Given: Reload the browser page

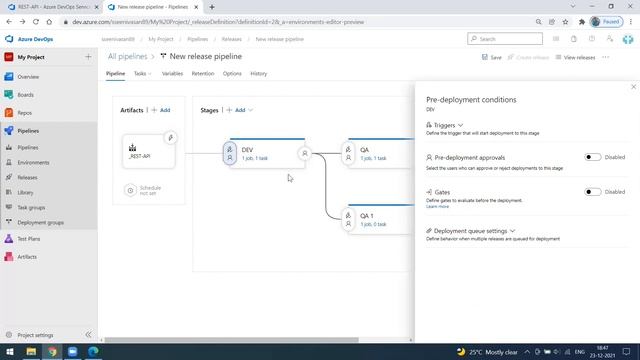Looking at the screenshot, I should click(36, 22).
